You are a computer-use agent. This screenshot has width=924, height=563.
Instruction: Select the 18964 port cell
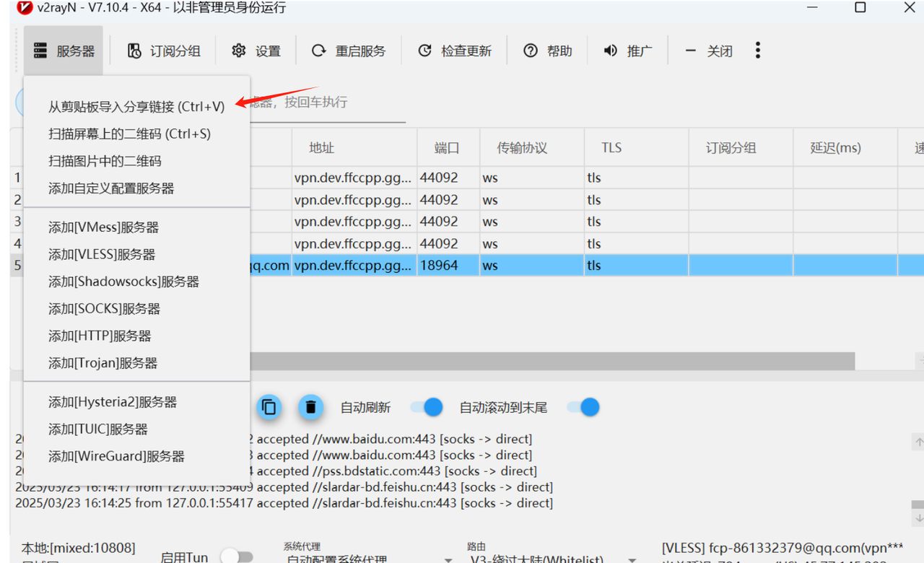click(x=448, y=265)
